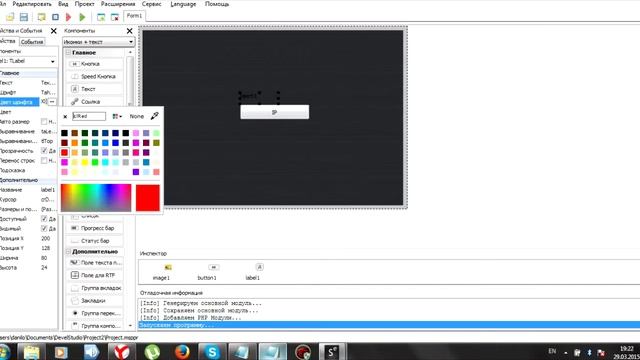Screen dimensions: 640x360
Task: Open the Редактировать menu
Action: click(32, 4)
